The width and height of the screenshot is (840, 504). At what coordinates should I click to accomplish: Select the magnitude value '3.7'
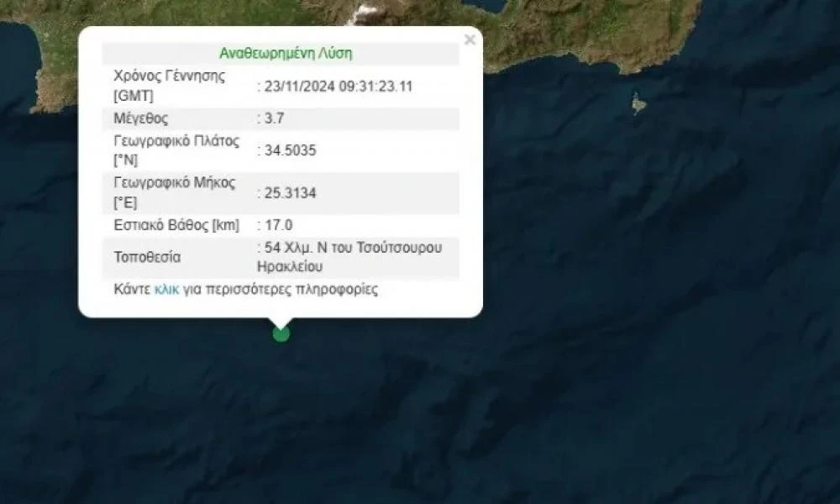coord(275,118)
